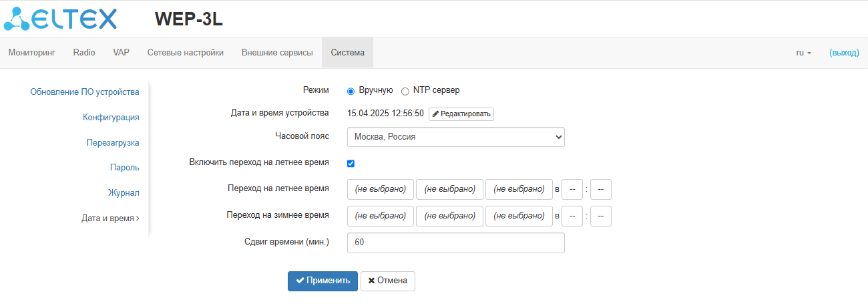Click the pencil icon on the Редактировать button
The height and width of the screenshot is (306, 868).
pyautogui.click(x=436, y=114)
